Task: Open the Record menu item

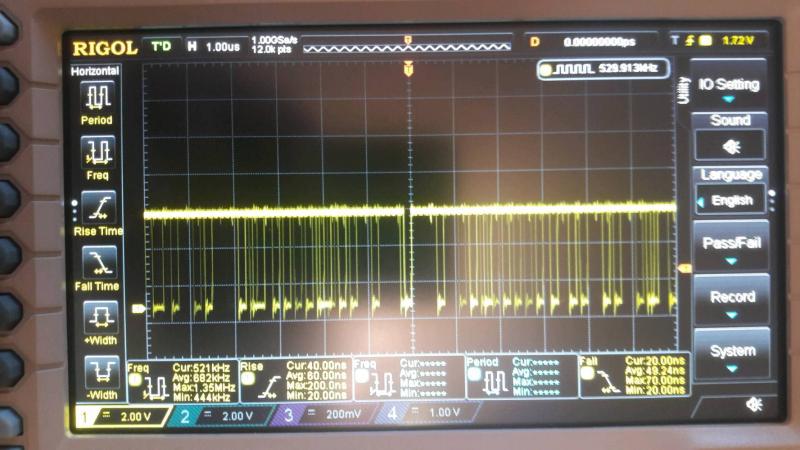Action: coord(731,301)
